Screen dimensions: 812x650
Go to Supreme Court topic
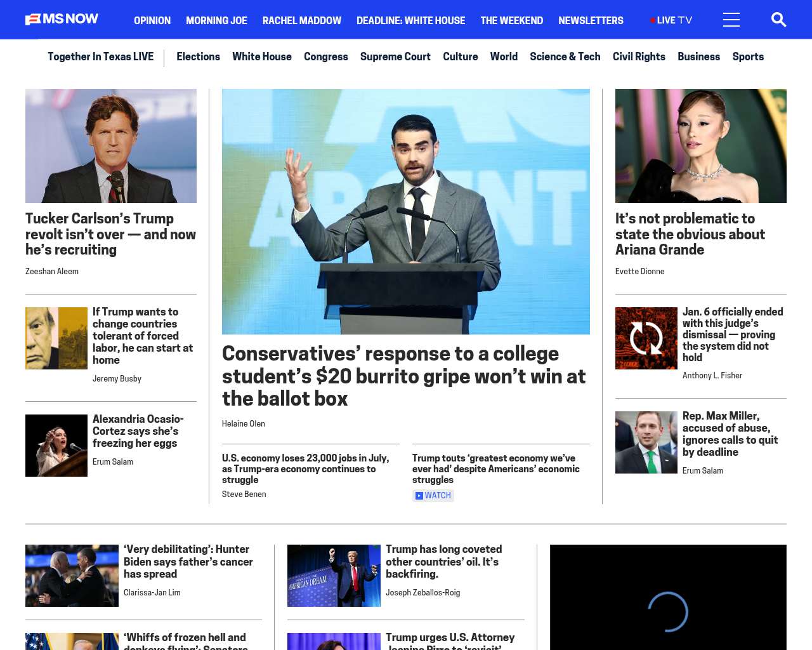click(x=395, y=56)
